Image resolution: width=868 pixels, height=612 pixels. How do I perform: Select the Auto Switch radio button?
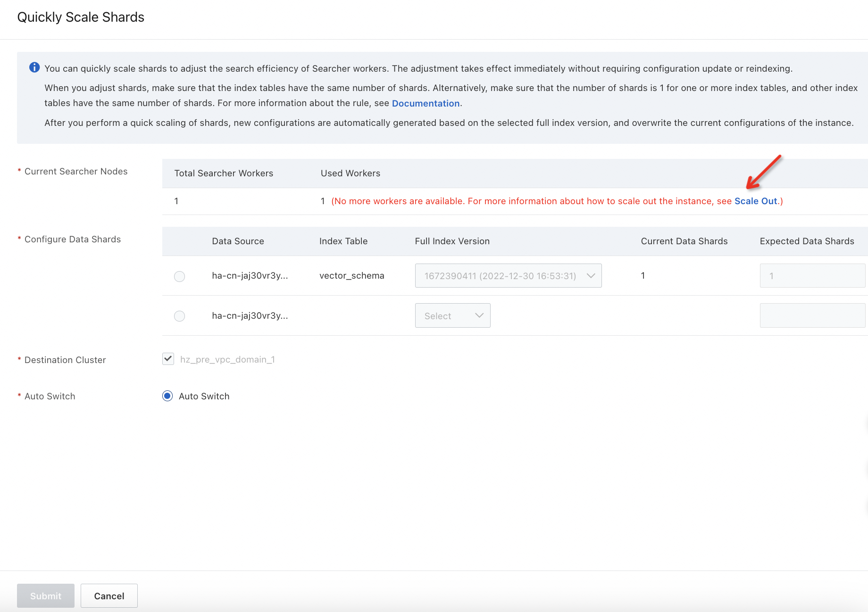click(x=167, y=396)
